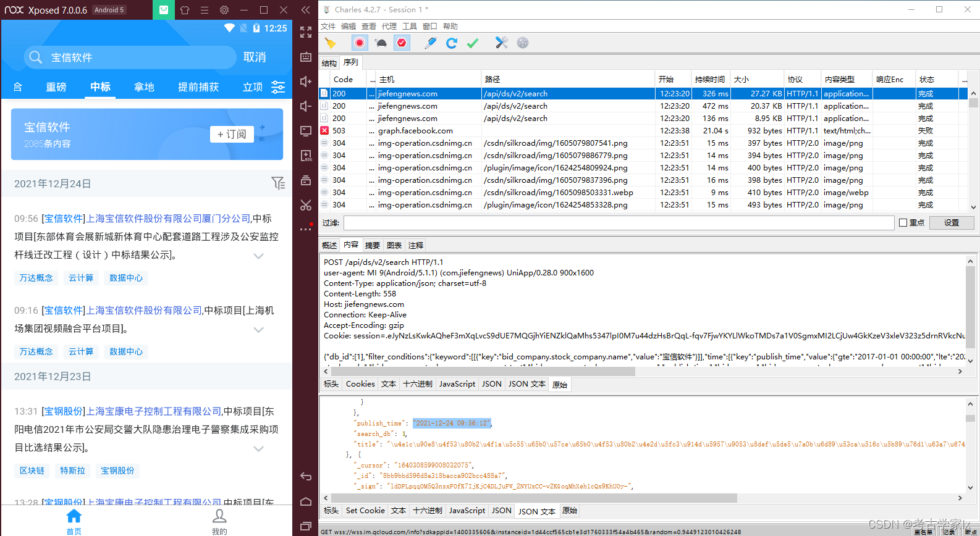Image resolution: width=980 pixels, height=536 pixels.
Task: Tap 取消 to cancel the search
Action: point(255,57)
